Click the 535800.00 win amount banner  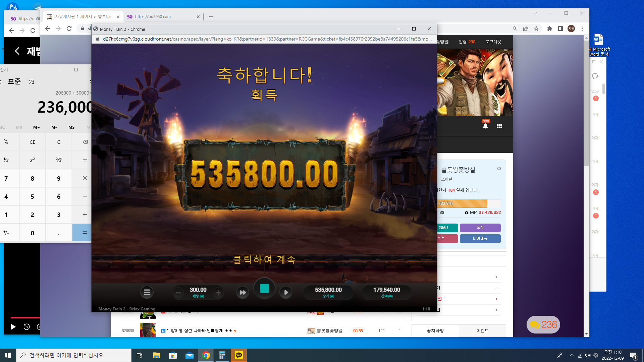pos(264,174)
